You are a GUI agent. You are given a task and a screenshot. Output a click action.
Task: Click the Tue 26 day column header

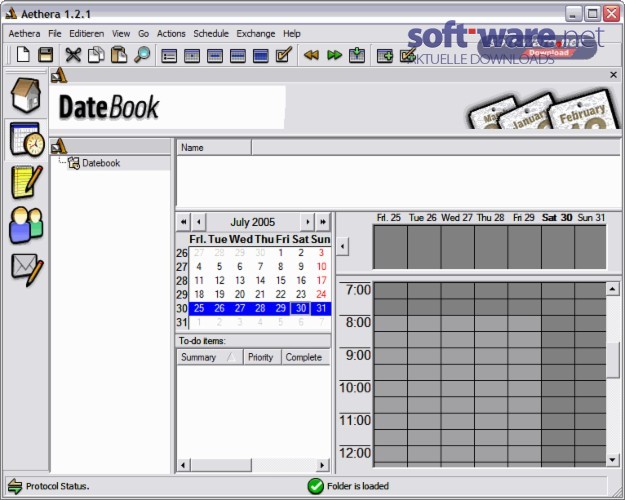(x=423, y=218)
